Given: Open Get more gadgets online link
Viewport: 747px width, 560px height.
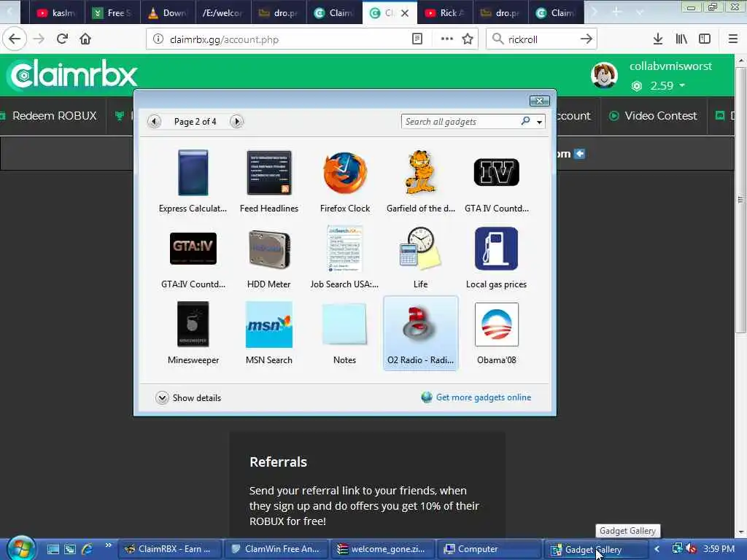Looking at the screenshot, I should click(x=476, y=397).
